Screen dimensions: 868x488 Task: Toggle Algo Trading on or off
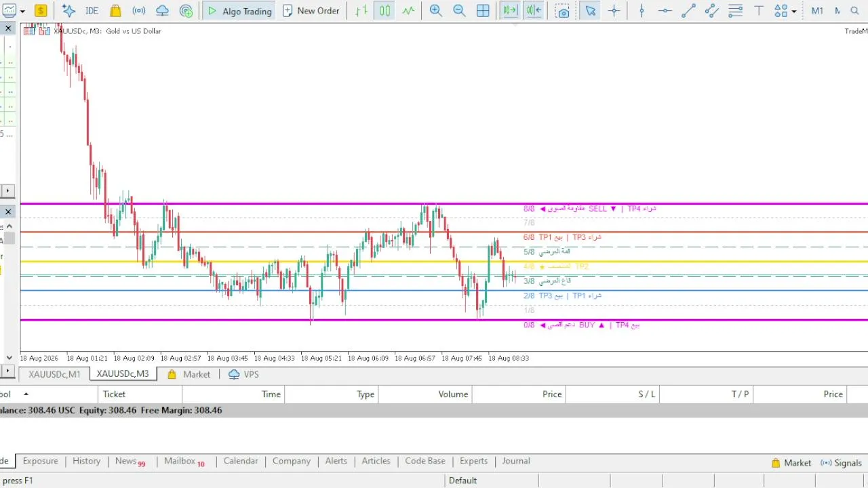(239, 11)
